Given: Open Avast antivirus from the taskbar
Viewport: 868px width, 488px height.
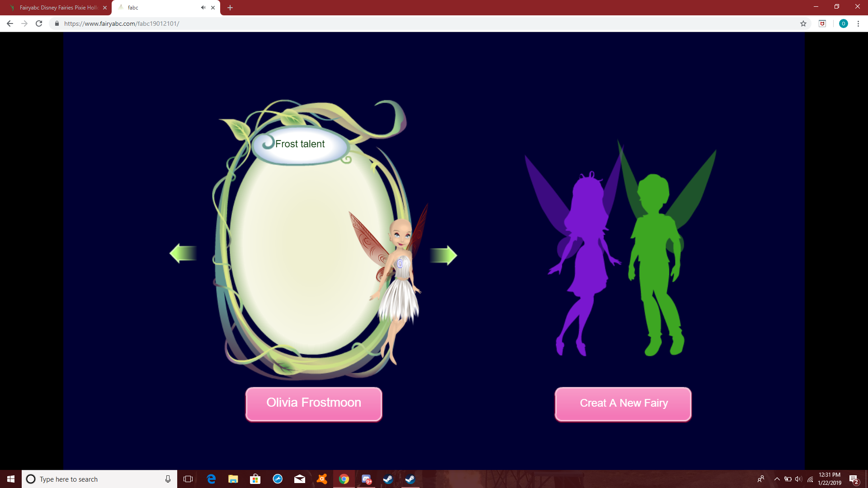Looking at the screenshot, I should [x=322, y=479].
